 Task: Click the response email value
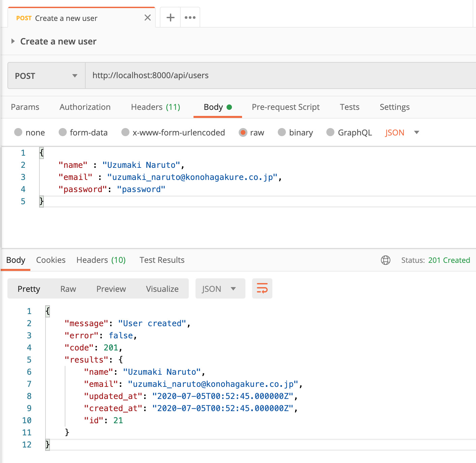pyautogui.click(x=213, y=384)
